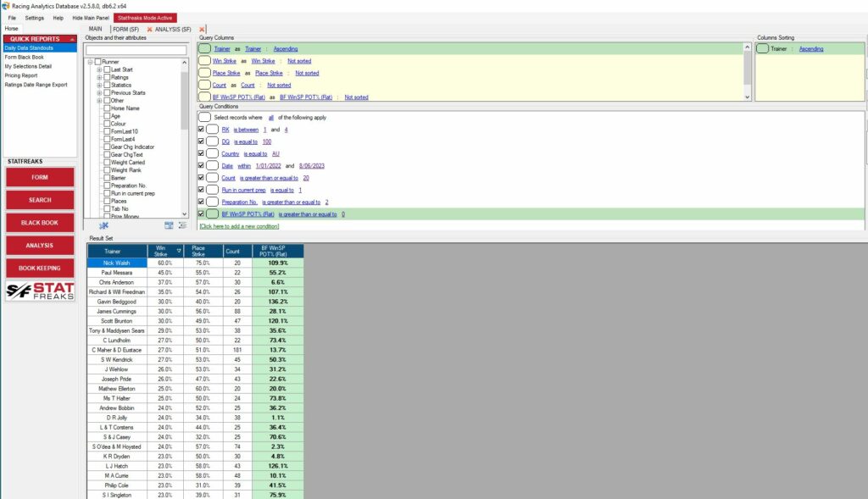Open the Help menu
This screenshot has width=868, height=499.
tap(58, 18)
